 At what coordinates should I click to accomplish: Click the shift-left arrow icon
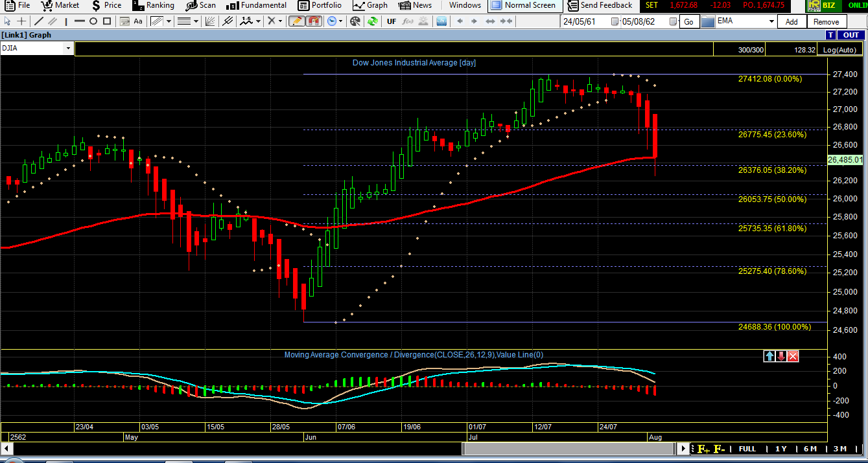coord(460,21)
